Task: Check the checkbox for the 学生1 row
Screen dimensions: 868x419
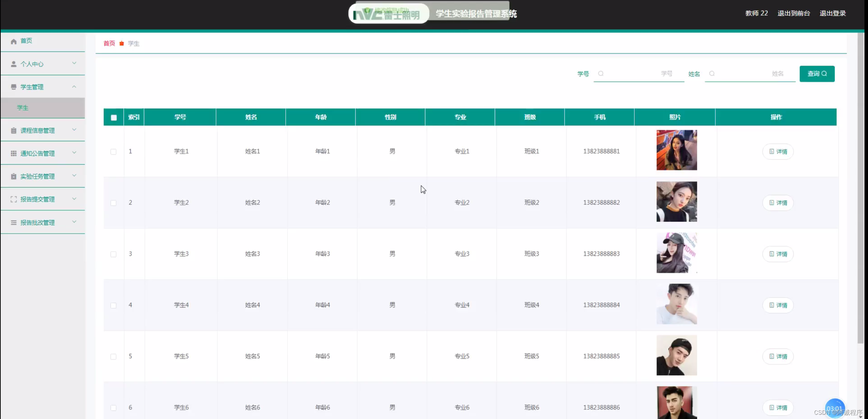Action: coord(113,152)
